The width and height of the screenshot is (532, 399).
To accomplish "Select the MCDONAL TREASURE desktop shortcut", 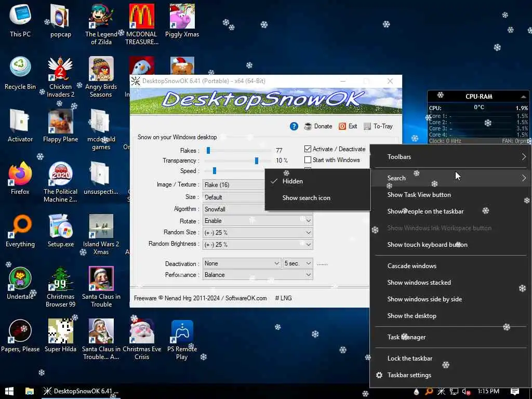I will tap(141, 24).
